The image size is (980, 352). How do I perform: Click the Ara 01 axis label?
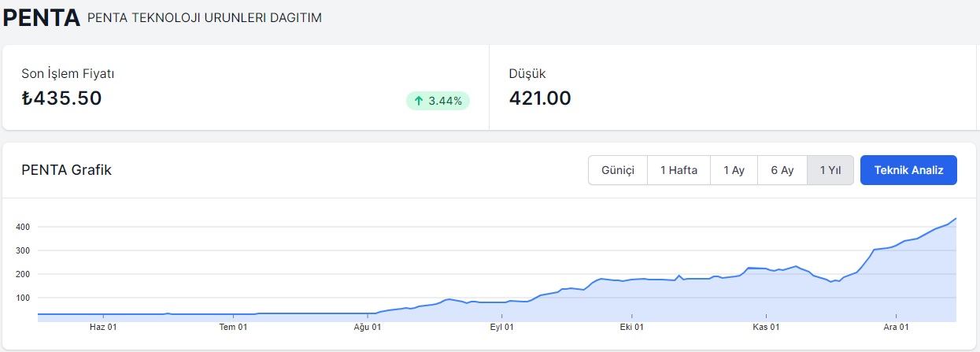(x=896, y=327)
